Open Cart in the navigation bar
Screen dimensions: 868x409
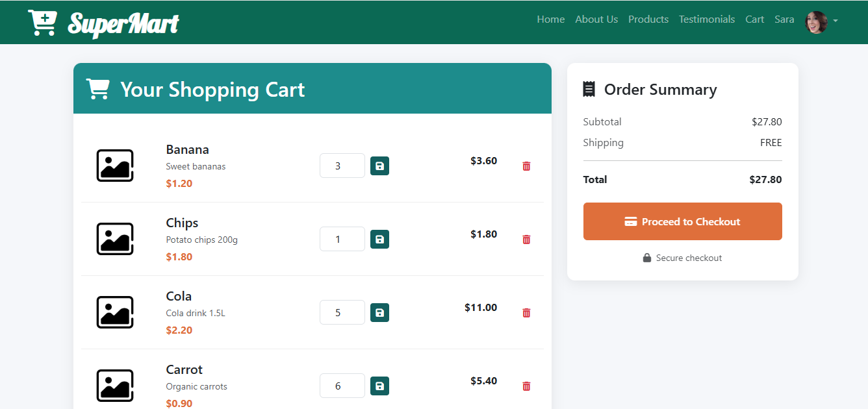point(754,19)
